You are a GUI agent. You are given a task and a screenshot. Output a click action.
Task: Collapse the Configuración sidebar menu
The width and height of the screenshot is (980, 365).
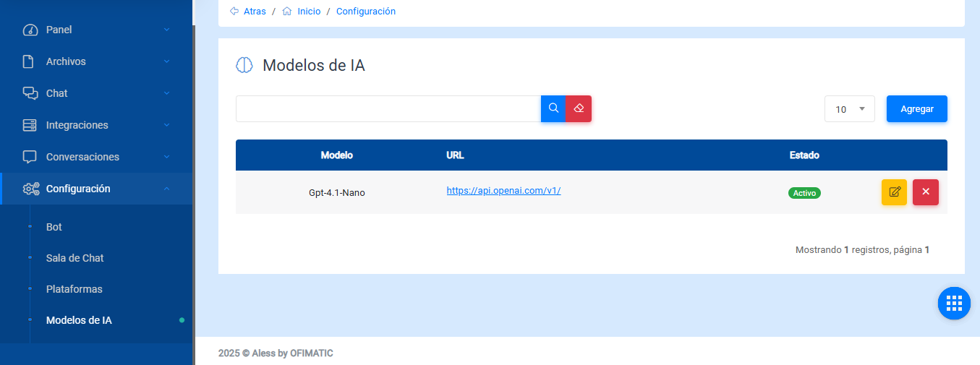click(166, 189)
